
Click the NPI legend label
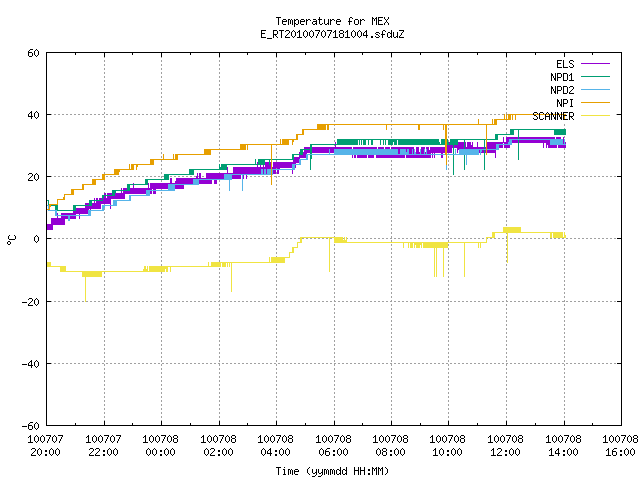pyautogui.click(x=565, y=103)
